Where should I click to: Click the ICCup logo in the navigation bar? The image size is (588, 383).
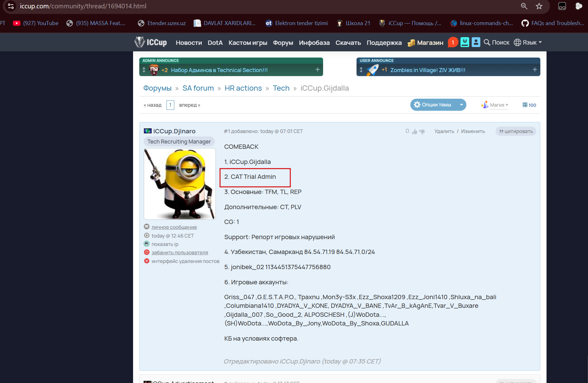150,42
